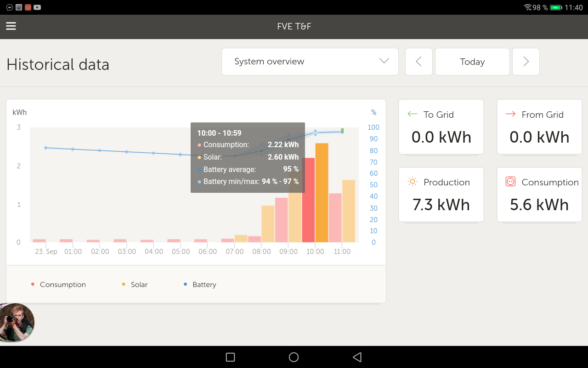Screen dimensions: 588x368
Task: Select the 10:00 orange solar bar
Action: pos(322,193)
